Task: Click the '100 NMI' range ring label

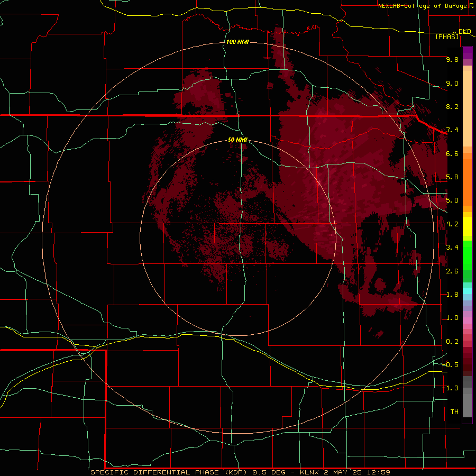Action: (237, 42)
